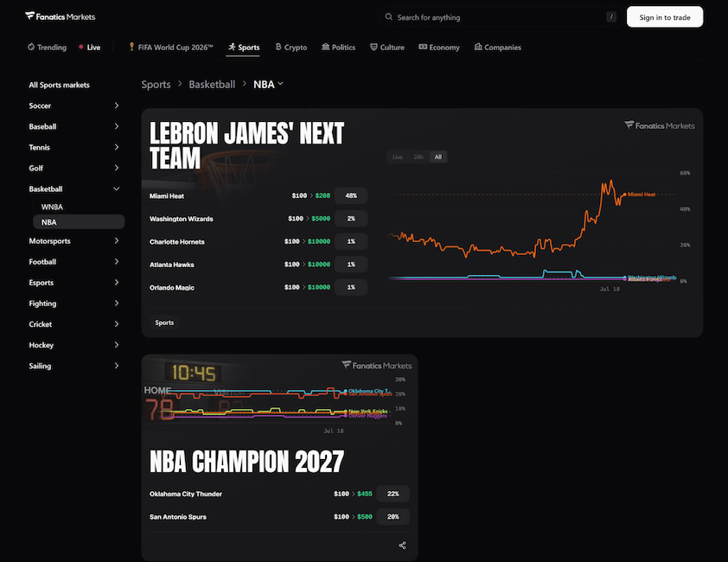Click the Miami Heat row name

click(x=167, y=196)
